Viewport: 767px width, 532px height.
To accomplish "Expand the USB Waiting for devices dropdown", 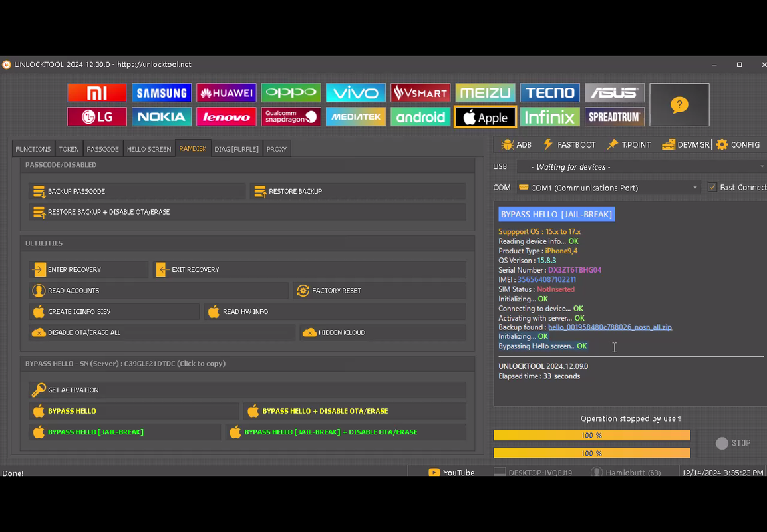I will click(x=641, y=167).
